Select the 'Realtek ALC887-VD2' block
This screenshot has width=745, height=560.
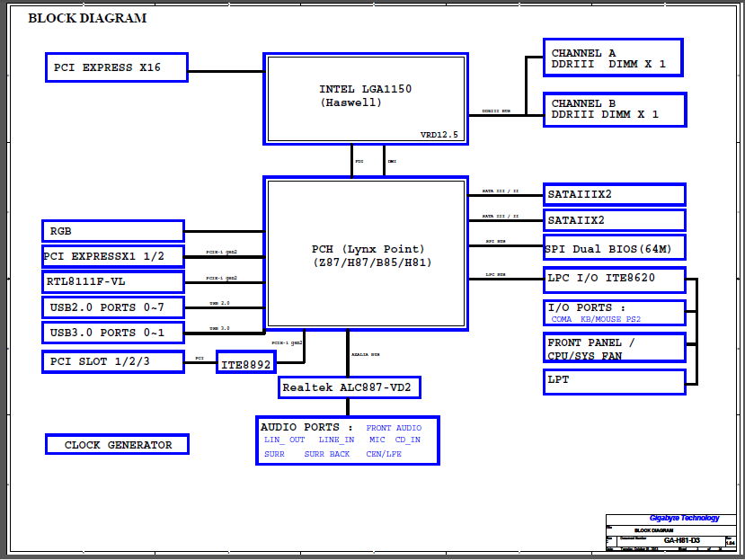coord(350,387)
